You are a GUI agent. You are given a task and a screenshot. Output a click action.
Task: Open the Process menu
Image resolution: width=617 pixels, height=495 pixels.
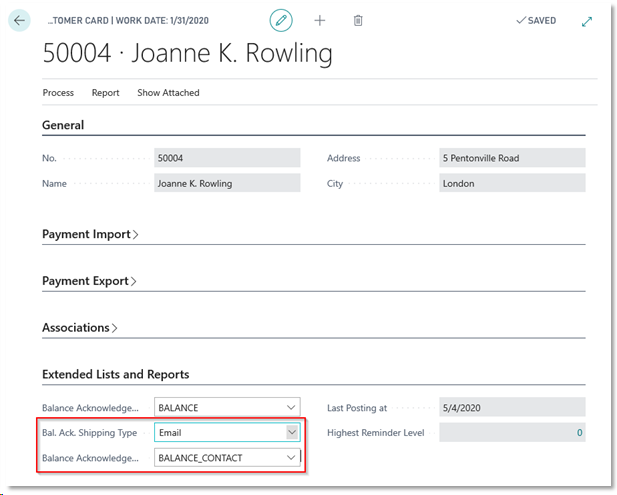[x=58, y=93]
